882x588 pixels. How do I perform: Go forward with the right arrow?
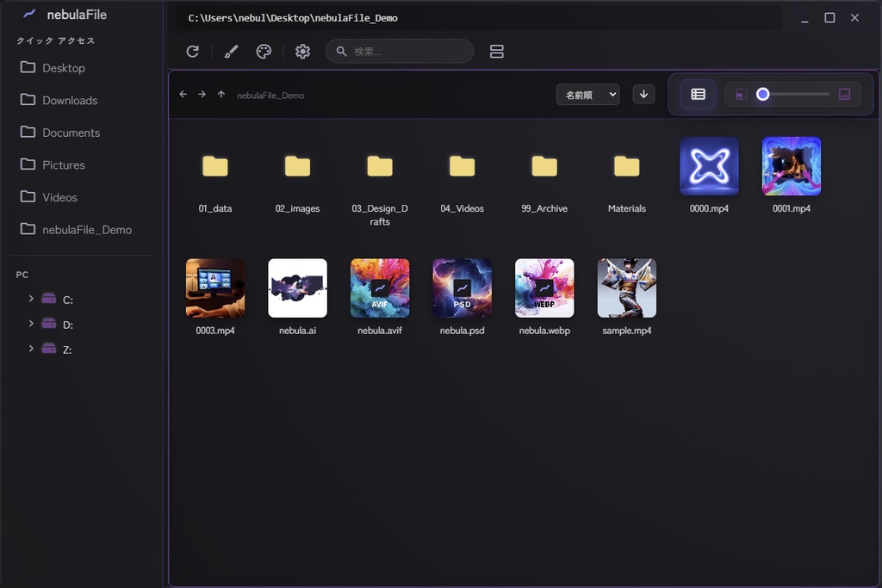(x=202, y=95)
